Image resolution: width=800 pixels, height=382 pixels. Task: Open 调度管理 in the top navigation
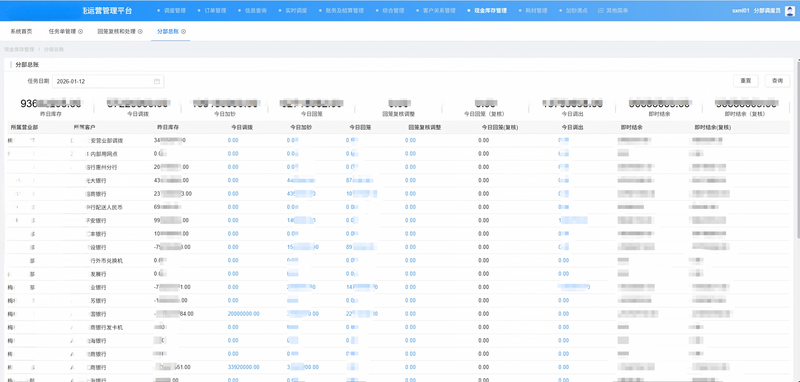(175, 10)
